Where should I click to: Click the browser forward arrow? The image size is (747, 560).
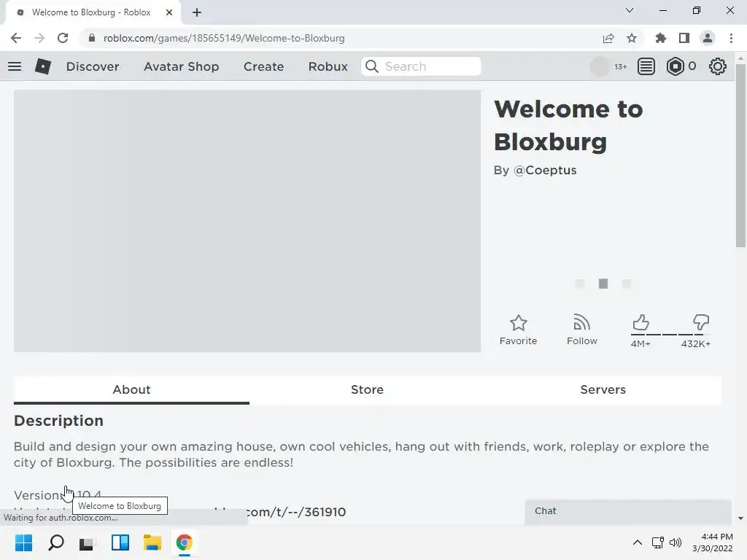click(x=39, y=38)
